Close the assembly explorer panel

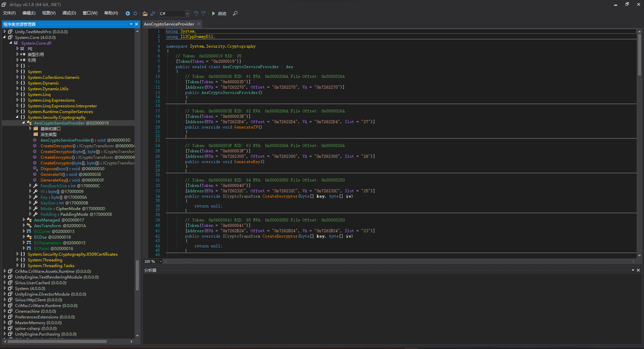[x=137, y=24]
